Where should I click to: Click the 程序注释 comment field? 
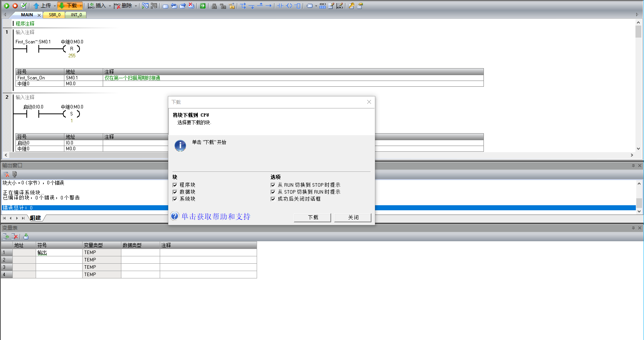[x=25, y=24]
